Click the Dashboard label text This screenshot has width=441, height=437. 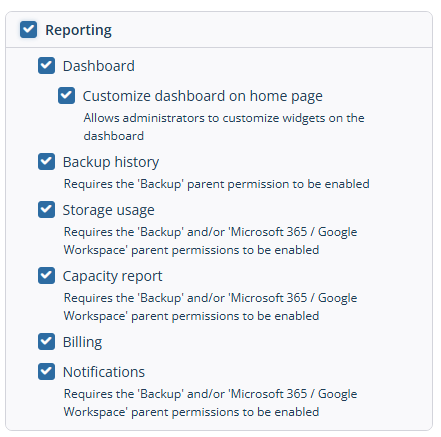coord(99,66)
